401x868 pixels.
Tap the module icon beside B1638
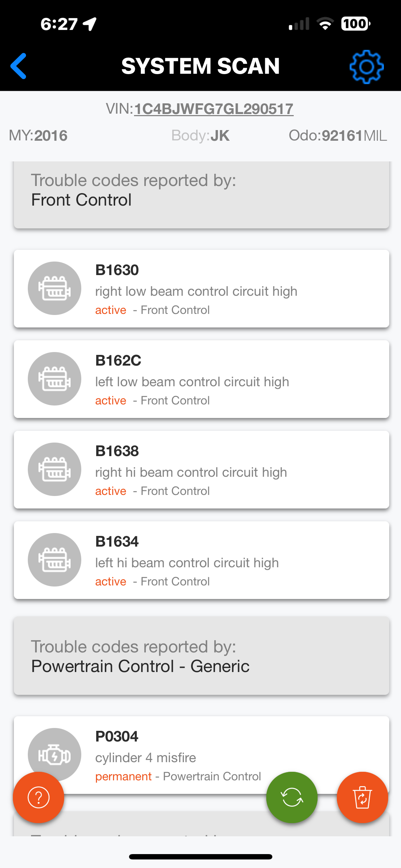tap(55, 469)
